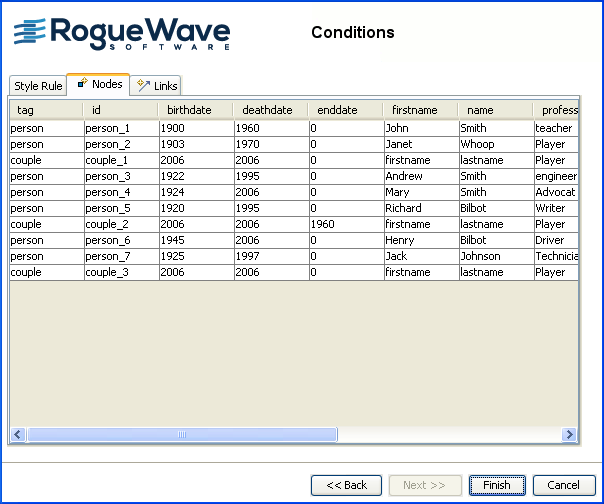This screenshot has width=604, height=504.
Task: Select the deathdate column header
Action: click(270, 110)
